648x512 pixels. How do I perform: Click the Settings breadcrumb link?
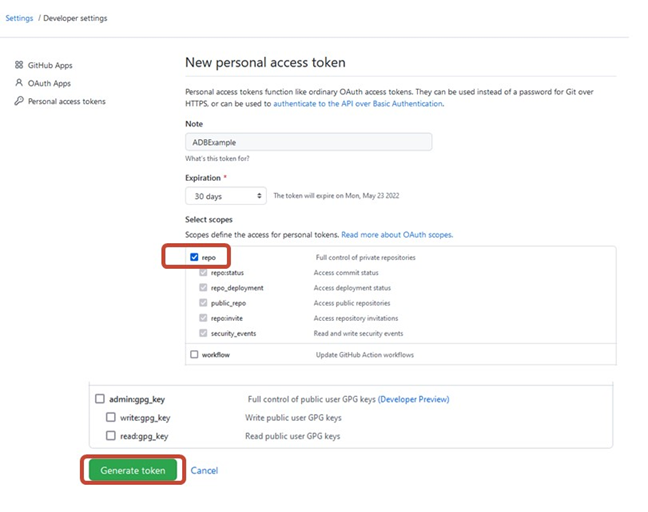[x=19, y=18]
